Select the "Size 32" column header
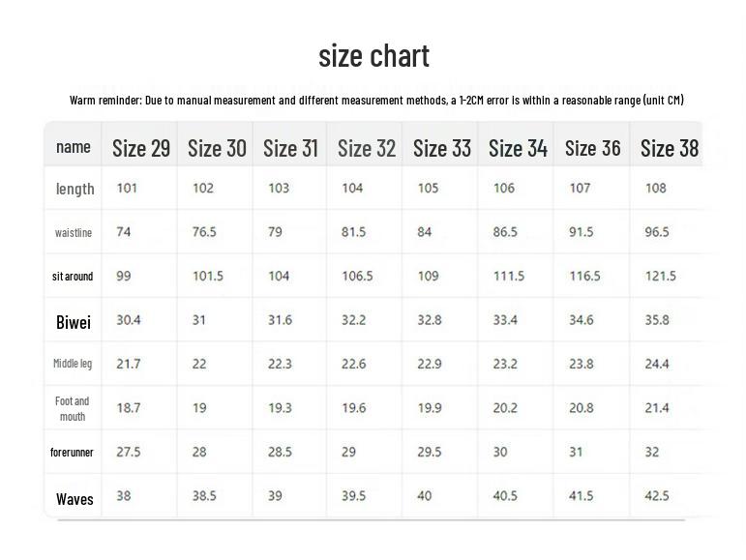 point(367,148)
